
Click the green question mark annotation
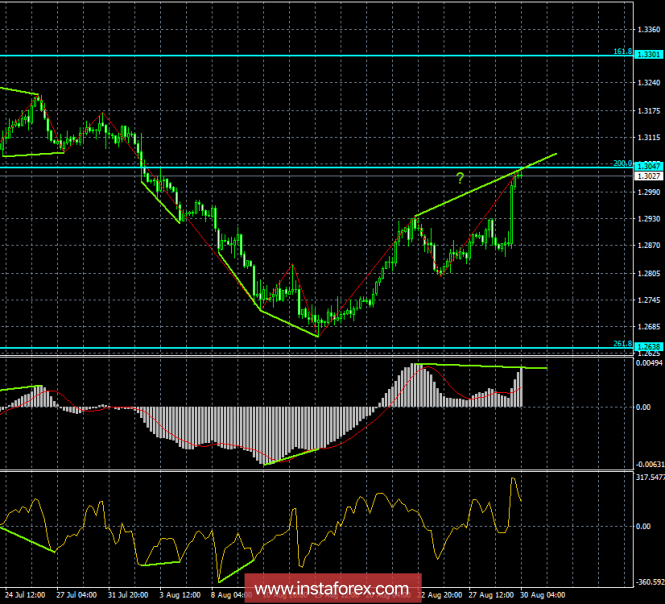point(460,178)
